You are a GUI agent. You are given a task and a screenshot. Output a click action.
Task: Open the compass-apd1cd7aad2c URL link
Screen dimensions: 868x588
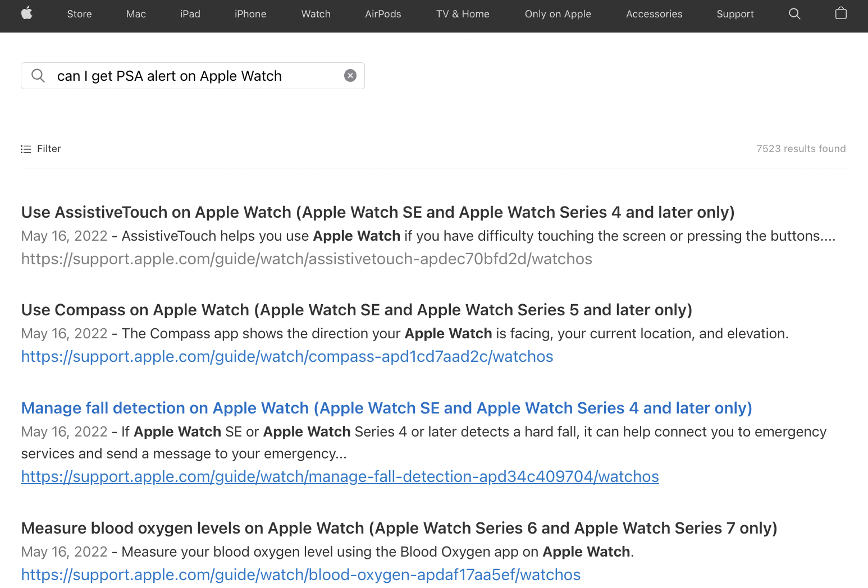click(287, 356)
